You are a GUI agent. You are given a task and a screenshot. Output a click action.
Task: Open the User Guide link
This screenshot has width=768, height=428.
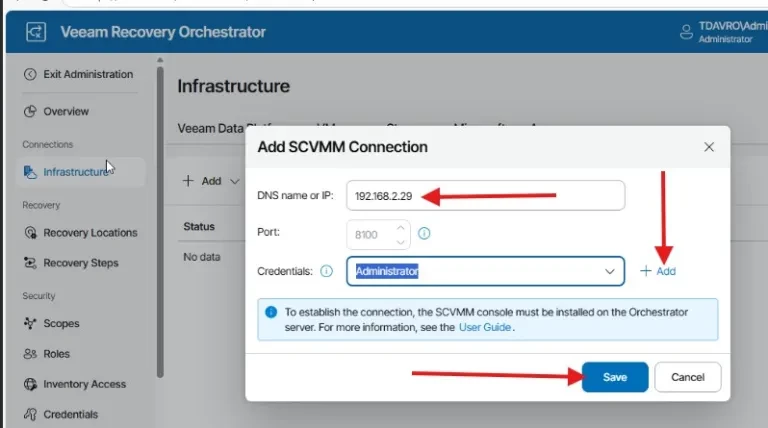[x=485, y=327]
